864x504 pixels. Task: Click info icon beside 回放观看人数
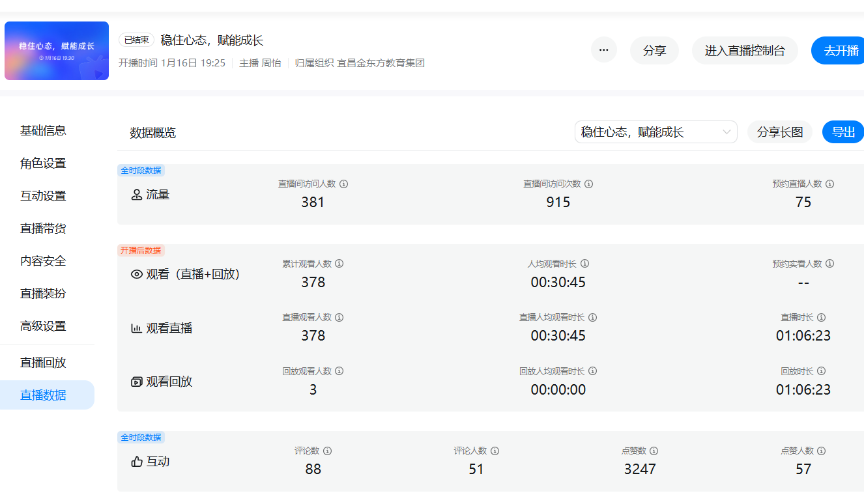click(339, 371)
